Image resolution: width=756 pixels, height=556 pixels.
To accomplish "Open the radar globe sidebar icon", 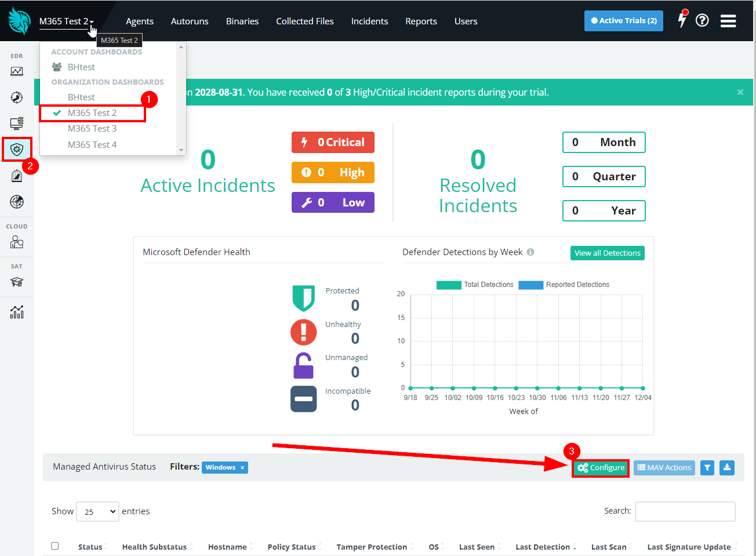I will pyautogui.click(x=17, y=202).
